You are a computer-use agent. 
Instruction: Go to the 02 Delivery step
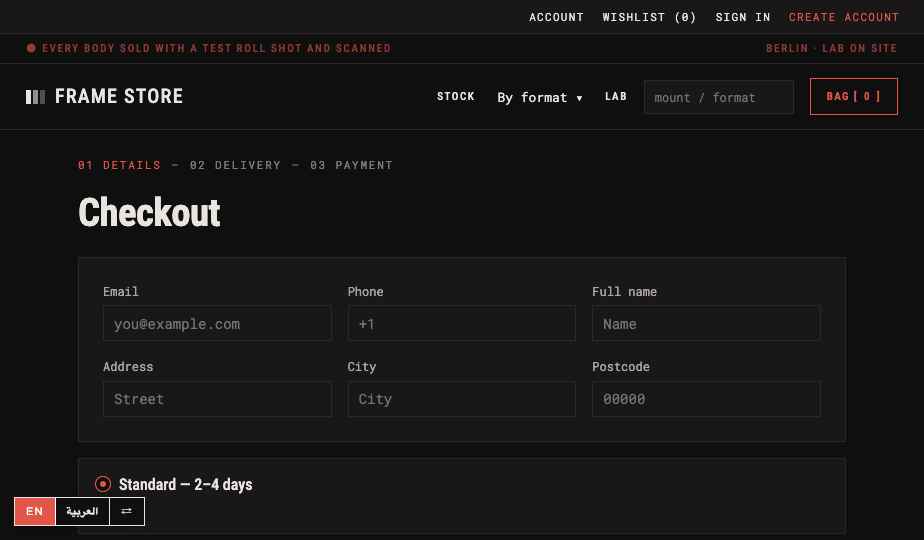point(235,165)
